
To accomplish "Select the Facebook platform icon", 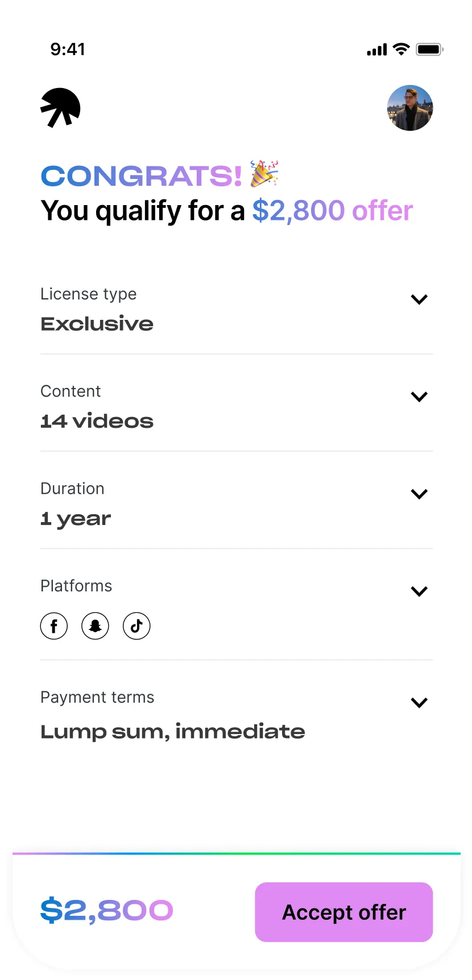I will pos(54,626).
